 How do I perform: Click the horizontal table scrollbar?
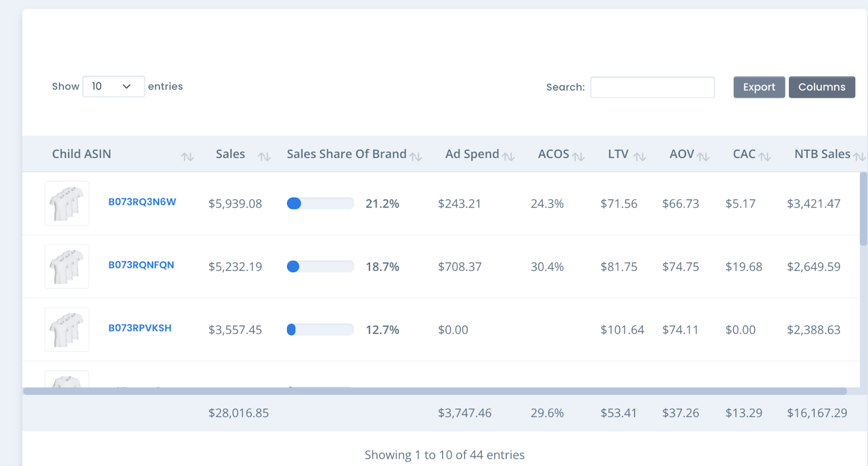[434, 391]
